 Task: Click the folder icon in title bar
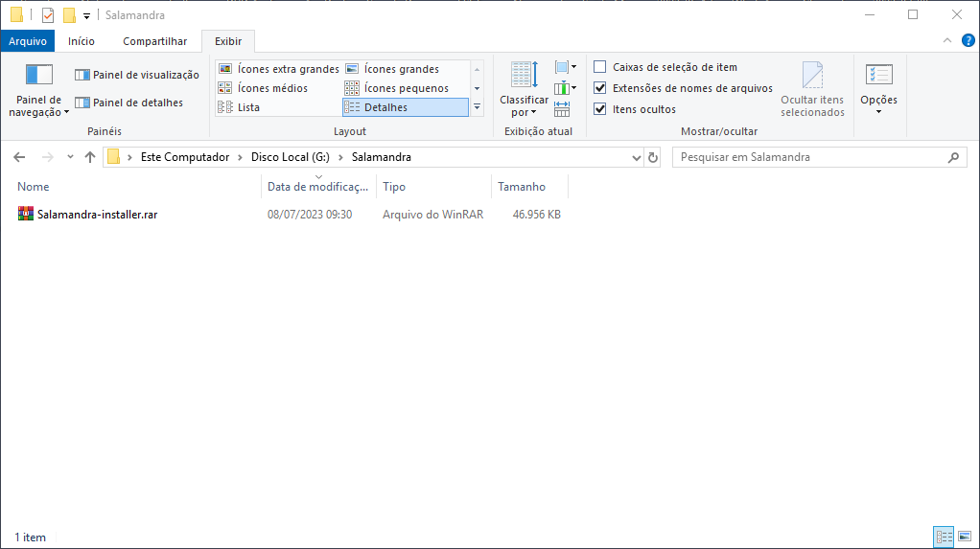point(17,14)
